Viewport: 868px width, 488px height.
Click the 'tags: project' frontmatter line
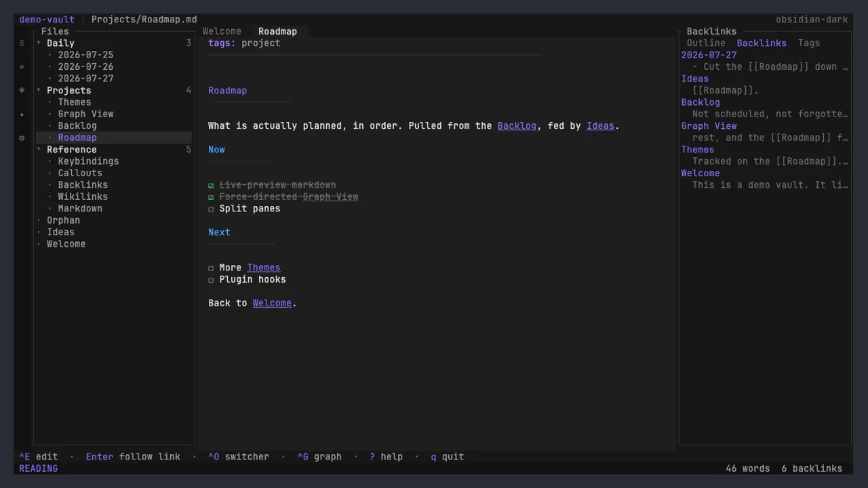tap(244, 43)
